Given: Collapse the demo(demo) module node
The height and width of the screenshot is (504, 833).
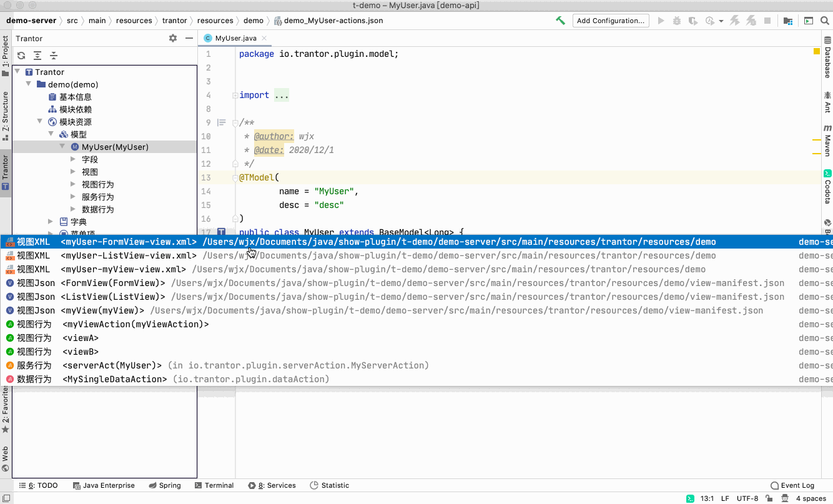Looking at the screenshot, I should [x=28, y=84].
